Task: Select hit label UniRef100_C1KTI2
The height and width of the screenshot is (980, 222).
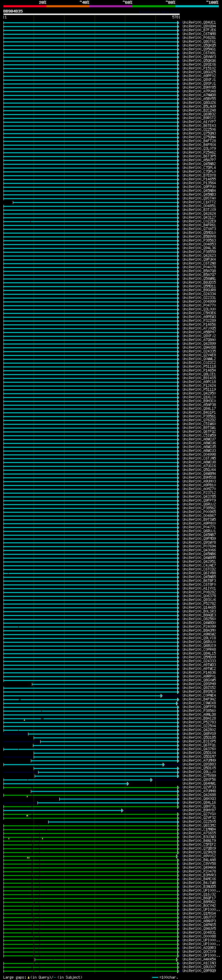Action: (199, 202)
